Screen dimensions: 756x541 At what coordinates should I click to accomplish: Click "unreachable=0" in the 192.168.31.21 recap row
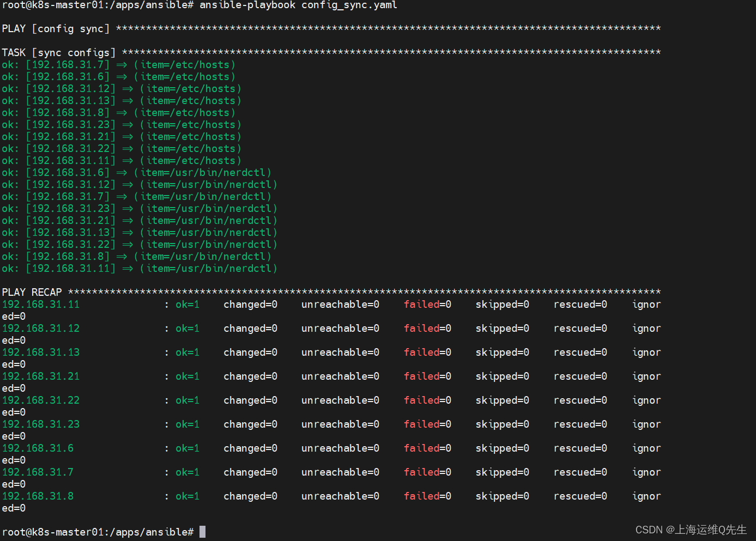pyautogui.click(x=340, y=376)
